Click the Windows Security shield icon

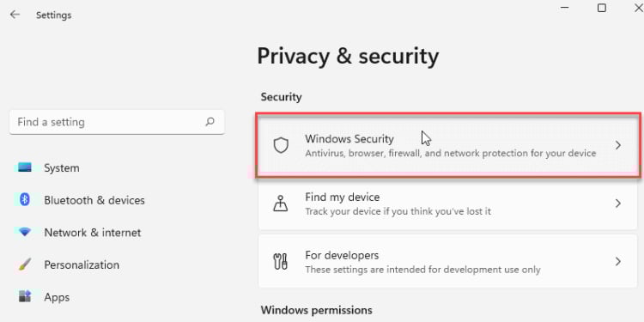coord(281,145)
